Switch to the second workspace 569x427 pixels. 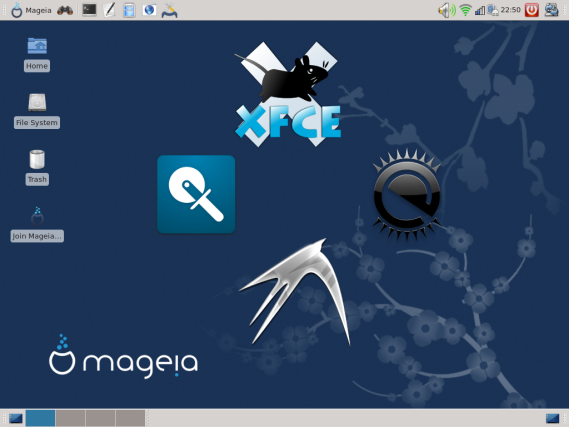(70, 418)
